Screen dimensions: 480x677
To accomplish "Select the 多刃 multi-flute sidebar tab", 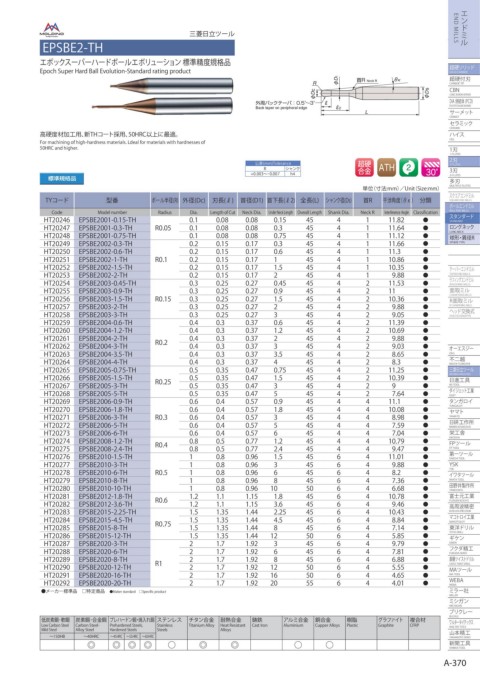I will click(464, 182).
